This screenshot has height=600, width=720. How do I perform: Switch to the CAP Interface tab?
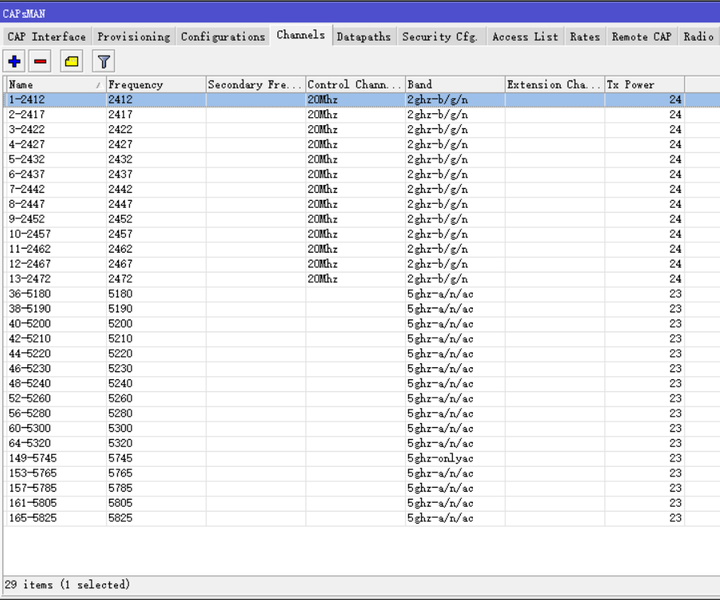click(46, 37)
